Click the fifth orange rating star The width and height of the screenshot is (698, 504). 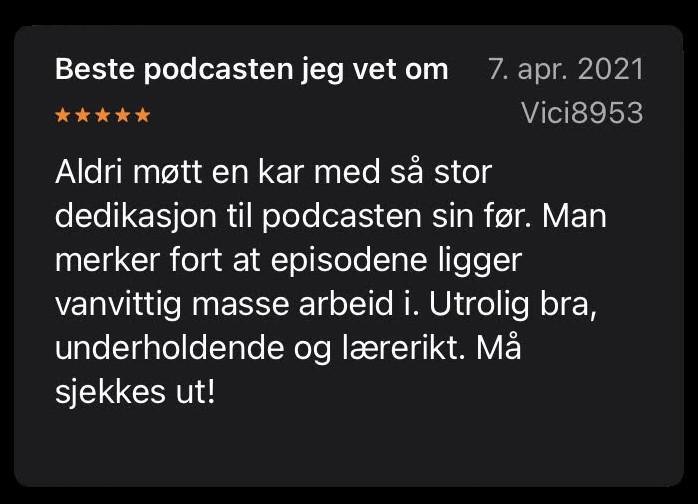143,115
